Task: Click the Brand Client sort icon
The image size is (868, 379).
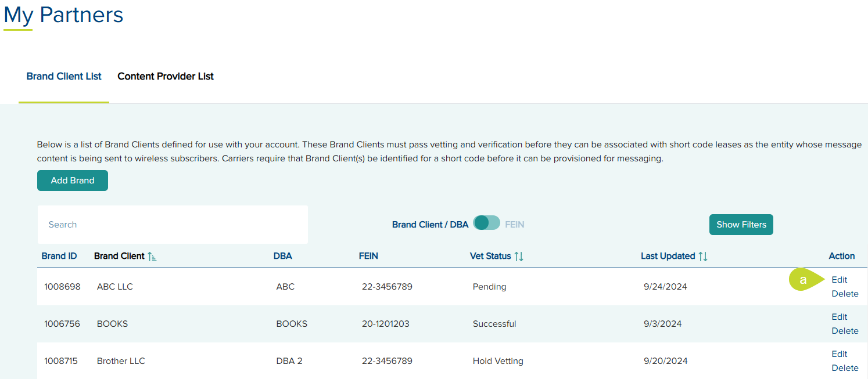Action: [x=152, y=257]
